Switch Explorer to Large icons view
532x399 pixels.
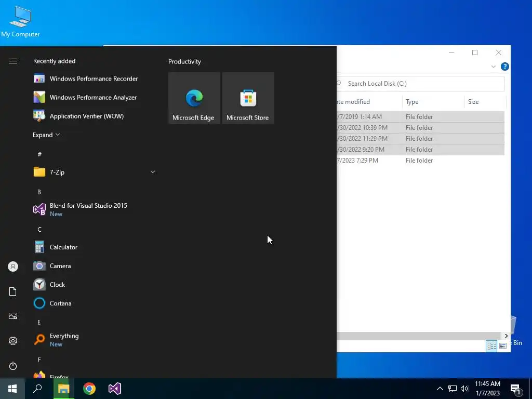(503, 346)
